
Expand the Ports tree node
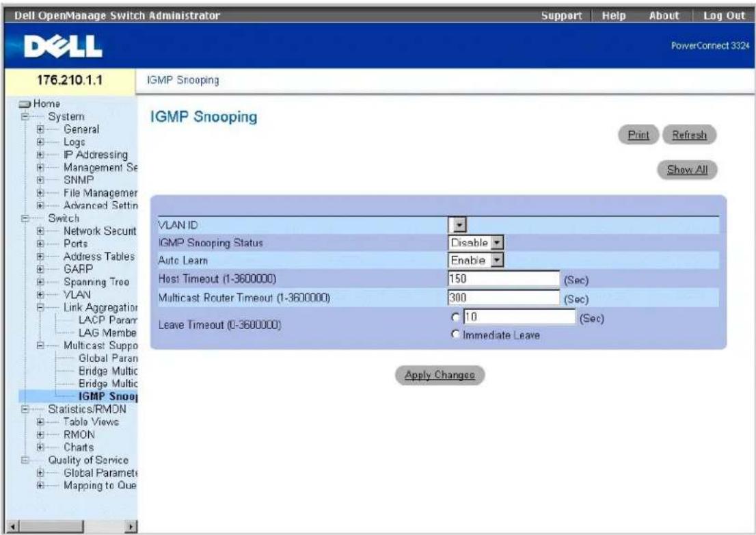[40, 244]
